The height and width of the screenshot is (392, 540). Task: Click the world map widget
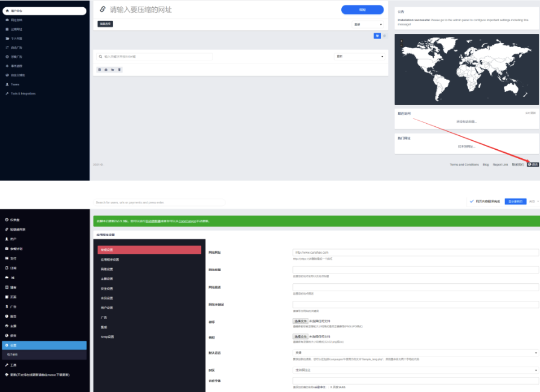[x=467, y=69]
